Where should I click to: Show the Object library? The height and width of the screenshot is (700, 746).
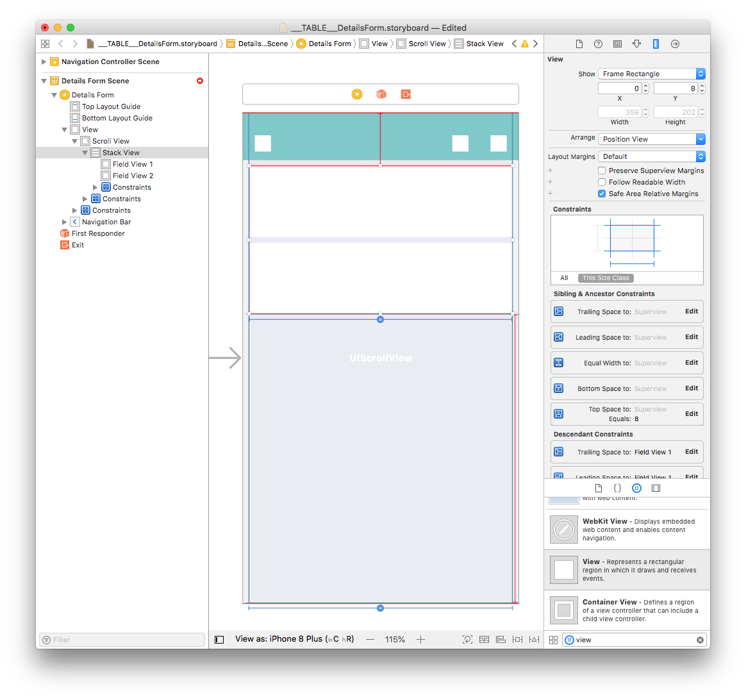[x=636, y=488]
